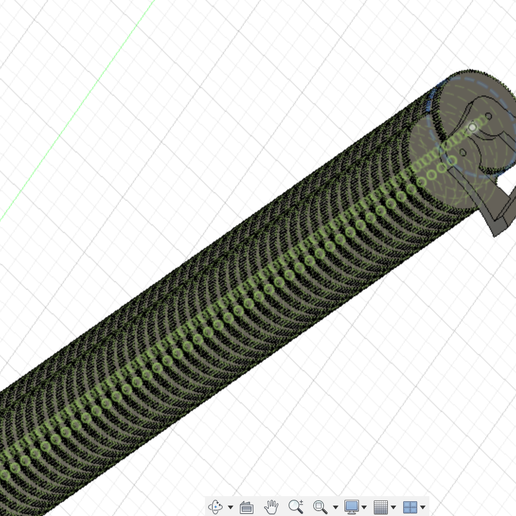The height and width of the screenshot is (516, 516).
Task: Expand the Zoom Window options arrow
Action: [335, 507]
